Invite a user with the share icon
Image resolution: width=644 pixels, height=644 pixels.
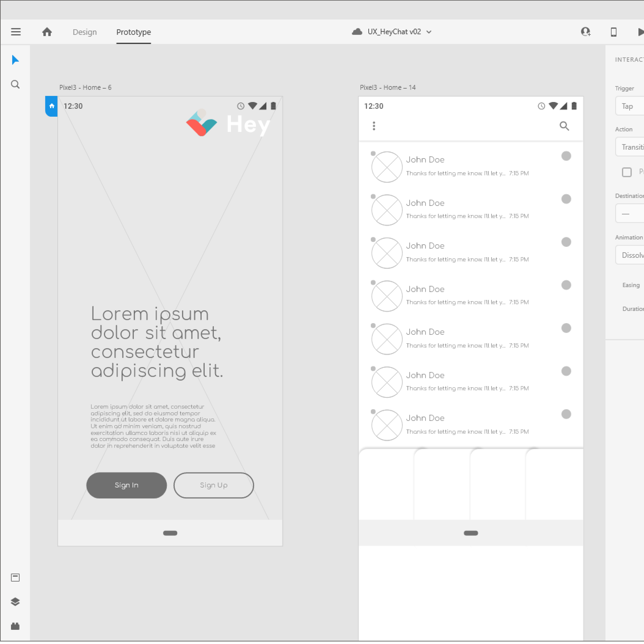click(x=586, y=32)
